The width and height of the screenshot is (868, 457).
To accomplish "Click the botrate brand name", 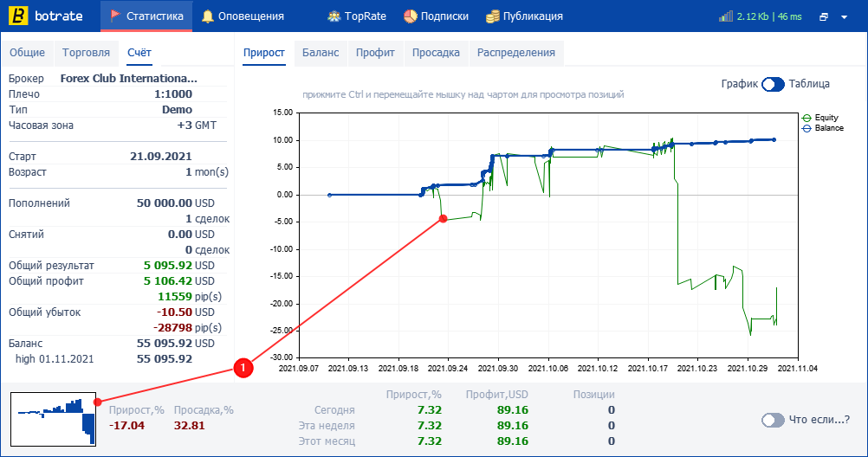I will (59, 16).
